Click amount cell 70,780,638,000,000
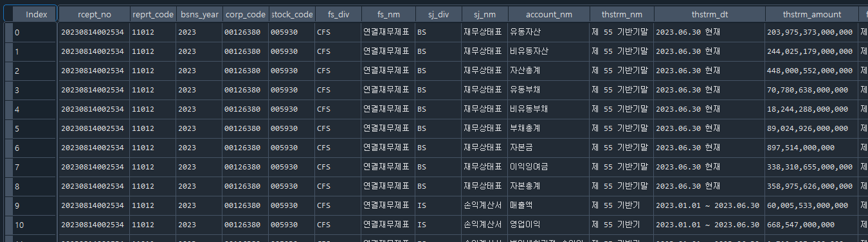The width and height of the screenshot is (868, 242). coord(812,90)
